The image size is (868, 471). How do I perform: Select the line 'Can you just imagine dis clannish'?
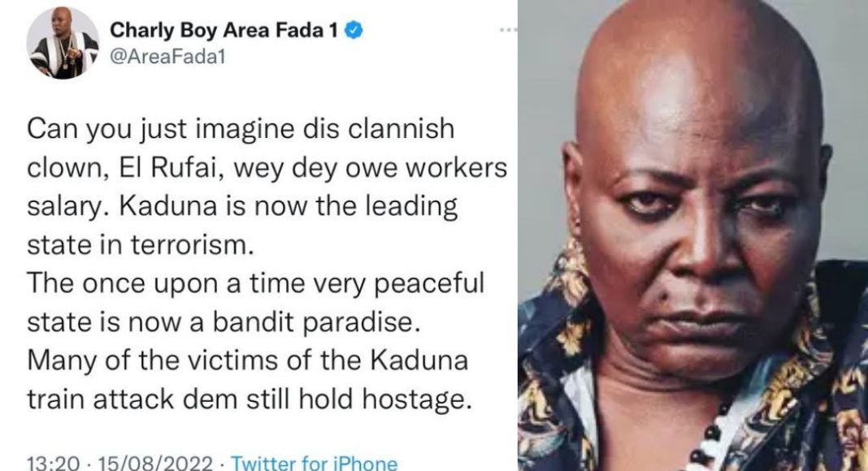pyautogui.click(x=241, y=130)
